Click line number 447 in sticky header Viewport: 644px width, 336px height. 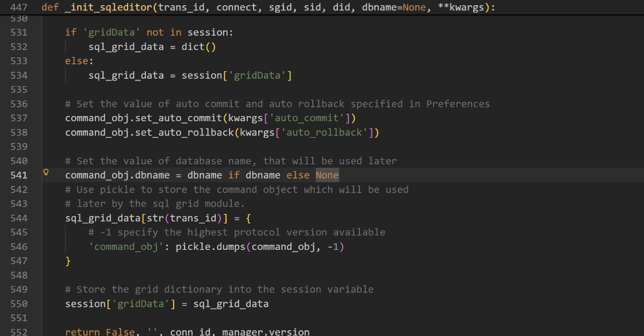click(x=18, y=7)
